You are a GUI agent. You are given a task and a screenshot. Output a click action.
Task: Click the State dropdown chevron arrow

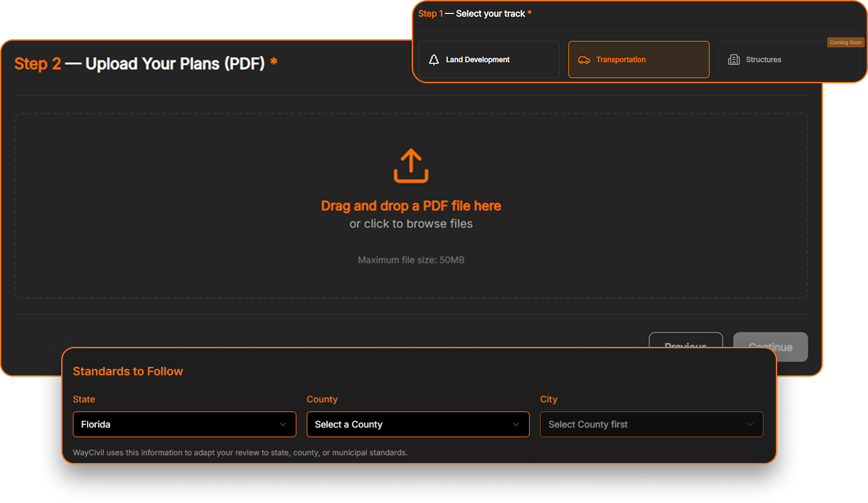[x=282, y=424]
